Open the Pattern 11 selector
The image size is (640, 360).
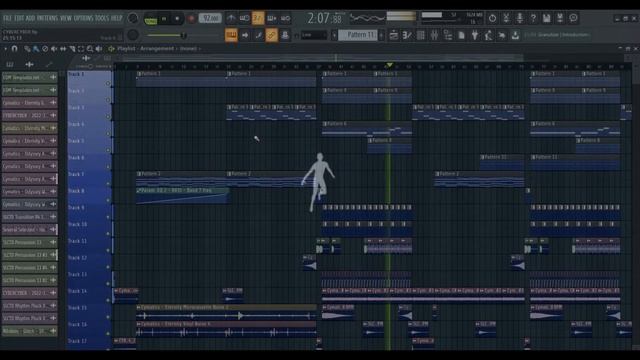tap(358, 35)
